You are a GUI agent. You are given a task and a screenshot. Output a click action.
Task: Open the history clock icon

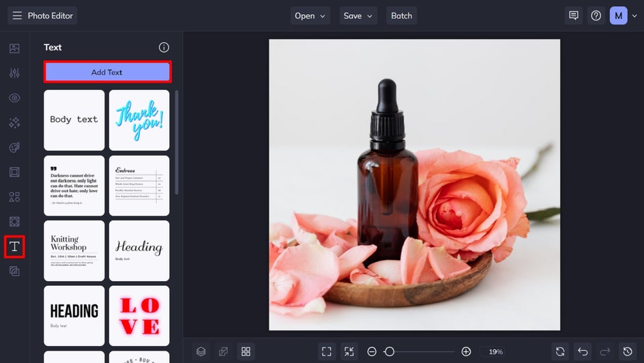(x=628, y=351)
